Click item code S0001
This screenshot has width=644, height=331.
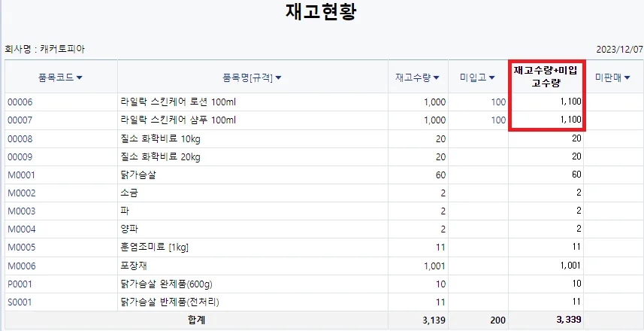[x=20, y=302]
